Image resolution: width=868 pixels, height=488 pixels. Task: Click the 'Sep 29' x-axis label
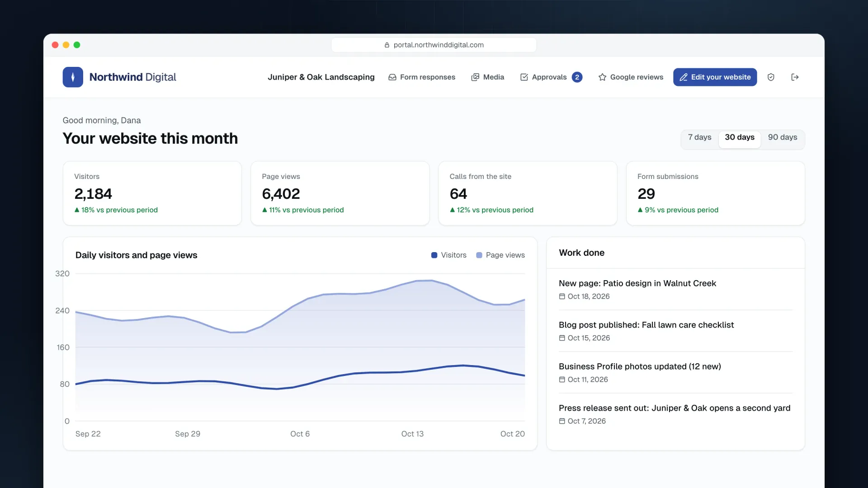(188, 434)
